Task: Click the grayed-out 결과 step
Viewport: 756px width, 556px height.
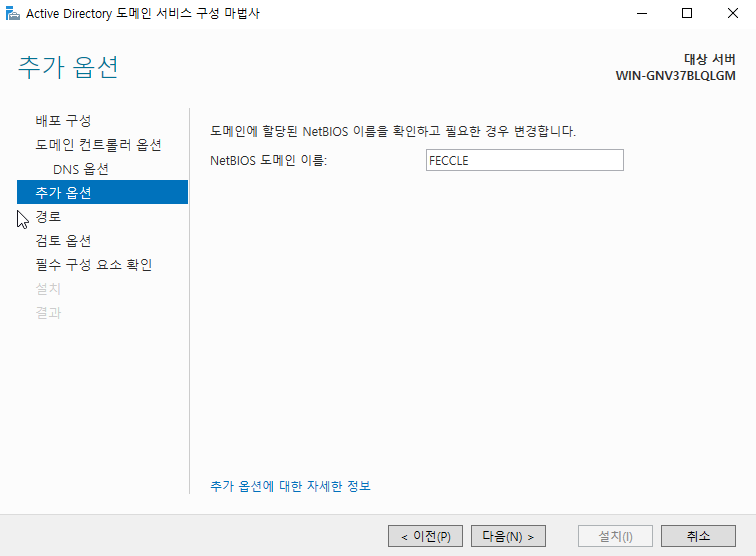Action: click(48, 313)
